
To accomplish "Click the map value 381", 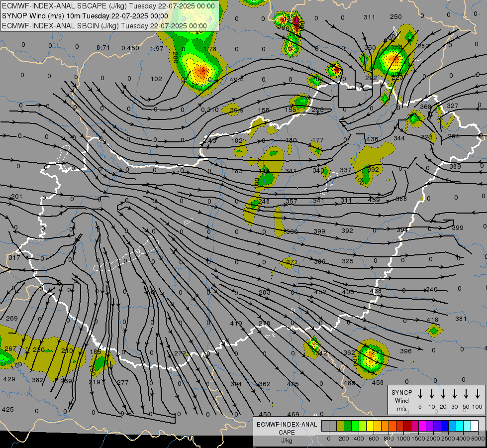I will (461, 319).
